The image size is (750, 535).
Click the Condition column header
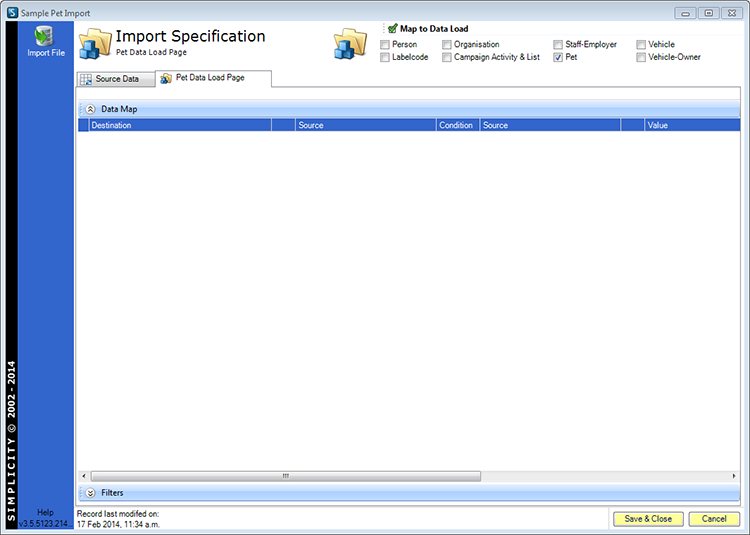[458, 125]
